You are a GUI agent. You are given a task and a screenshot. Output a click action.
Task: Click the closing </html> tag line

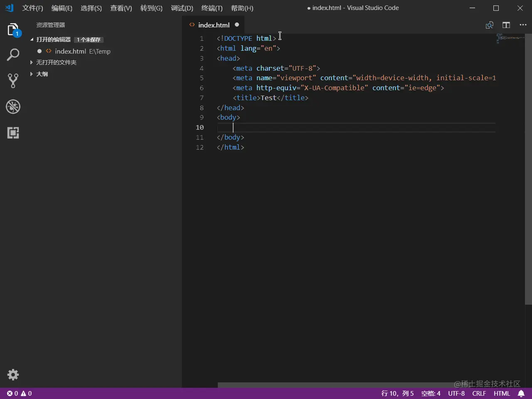[230, 147]
